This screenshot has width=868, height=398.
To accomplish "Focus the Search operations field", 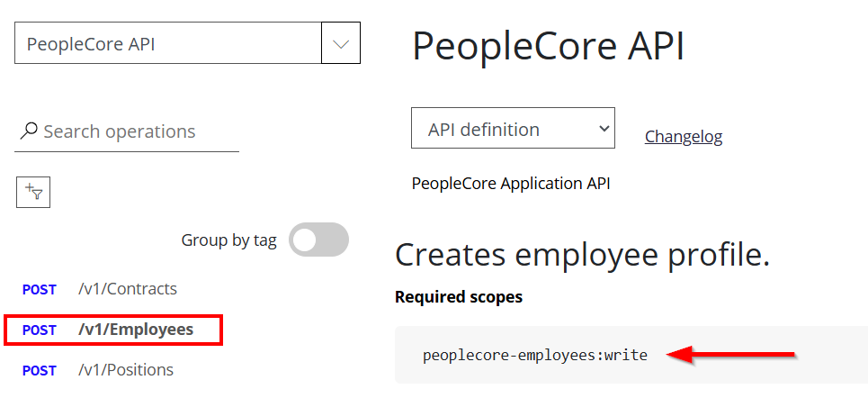I will (x=135, y=131).
